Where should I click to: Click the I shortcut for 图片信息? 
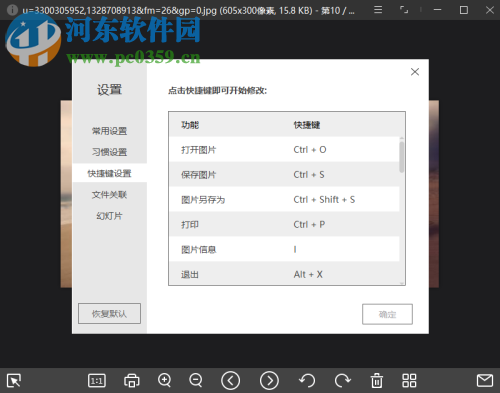coord(295,249)
